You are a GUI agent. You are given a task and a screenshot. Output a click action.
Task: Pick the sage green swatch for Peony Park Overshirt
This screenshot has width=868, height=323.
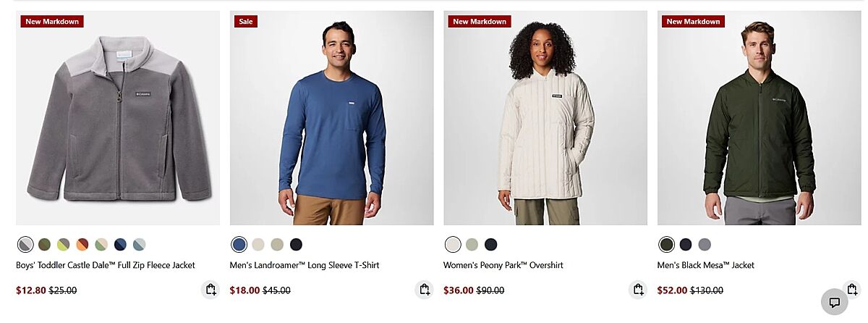click(x=472, y=244)
